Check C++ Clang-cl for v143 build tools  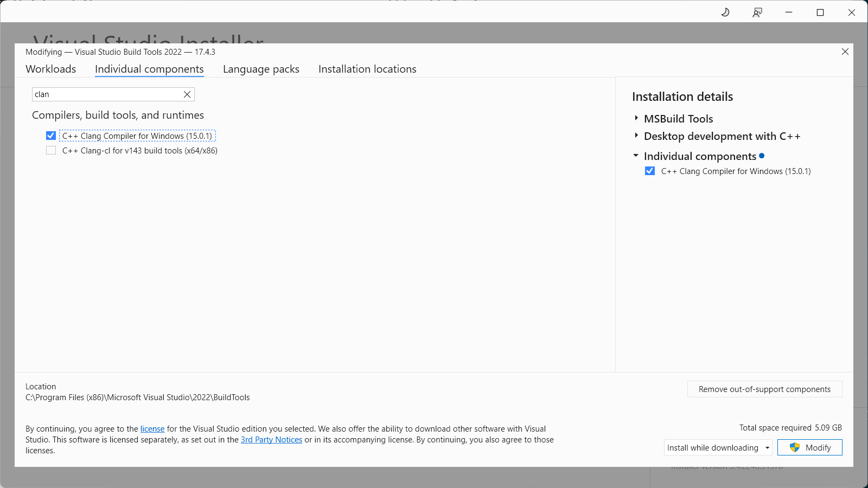[x=51, y=150]
